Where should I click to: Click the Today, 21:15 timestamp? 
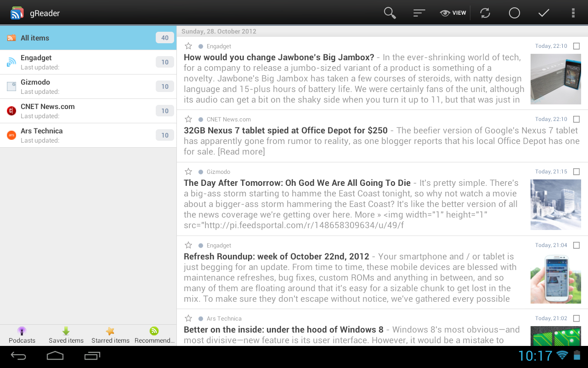tap(551, 172)
